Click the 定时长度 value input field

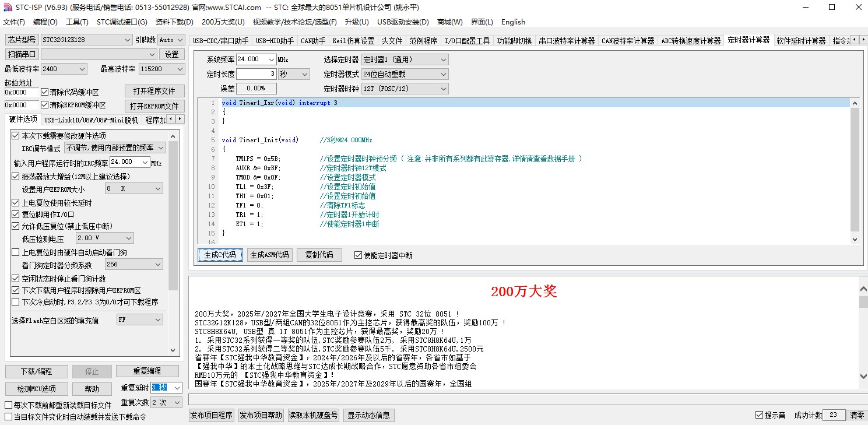coord(256,74)
